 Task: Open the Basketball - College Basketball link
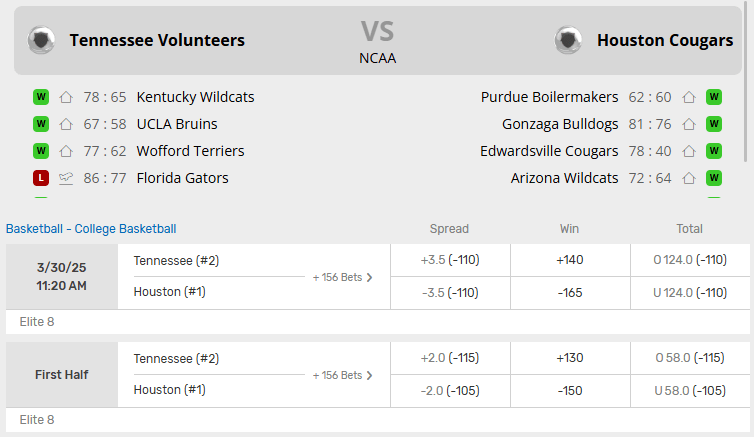91,229
